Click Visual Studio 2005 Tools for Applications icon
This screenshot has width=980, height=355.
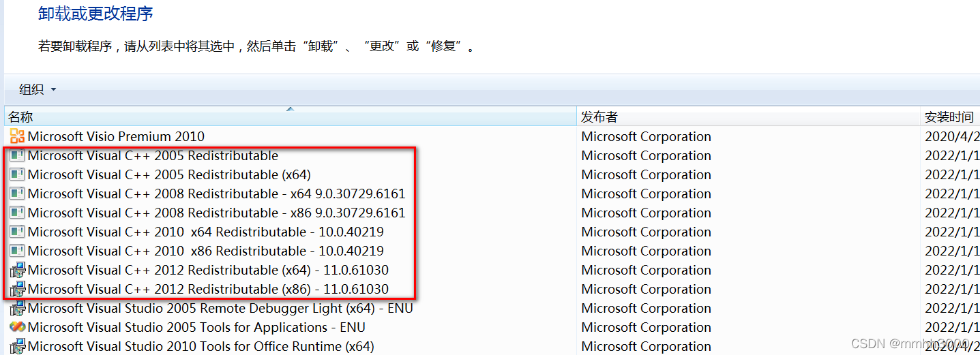(17, 327)
